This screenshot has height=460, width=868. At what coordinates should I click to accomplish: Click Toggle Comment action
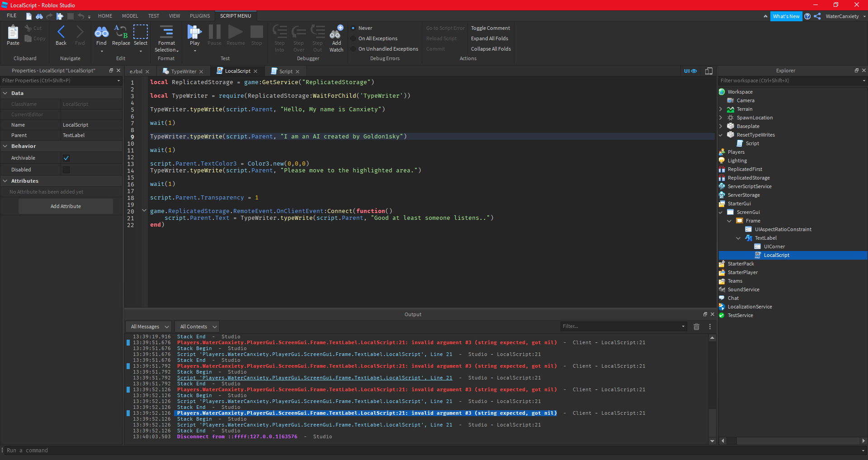coord(491,28)
